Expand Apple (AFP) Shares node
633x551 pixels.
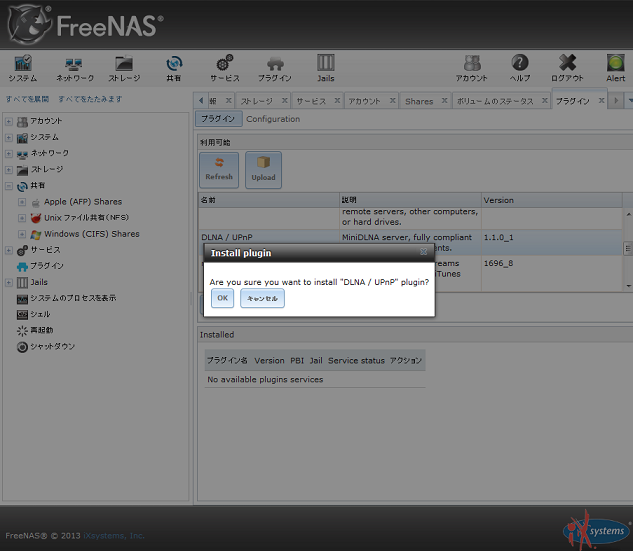click(21, 202)
